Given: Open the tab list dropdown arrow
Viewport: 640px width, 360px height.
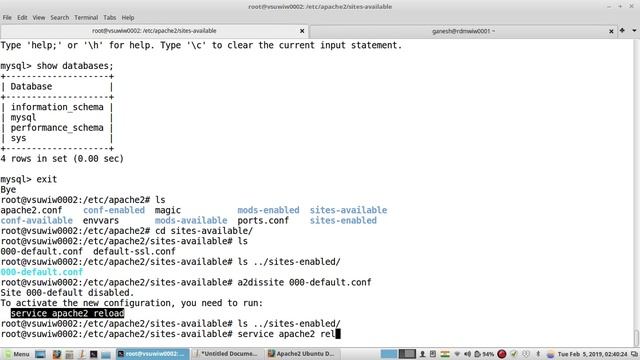Looking at the screenshot, I should click(x=634, y=31).
